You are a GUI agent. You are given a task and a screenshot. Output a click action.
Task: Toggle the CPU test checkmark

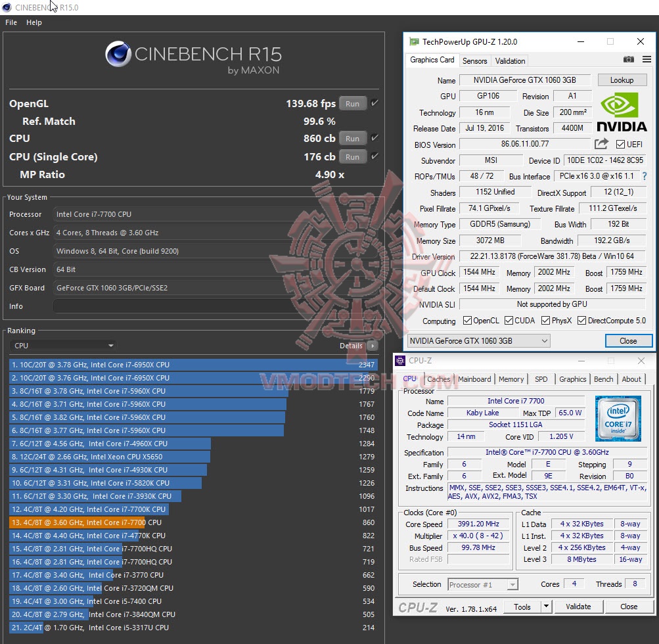(x=375, y=138)
